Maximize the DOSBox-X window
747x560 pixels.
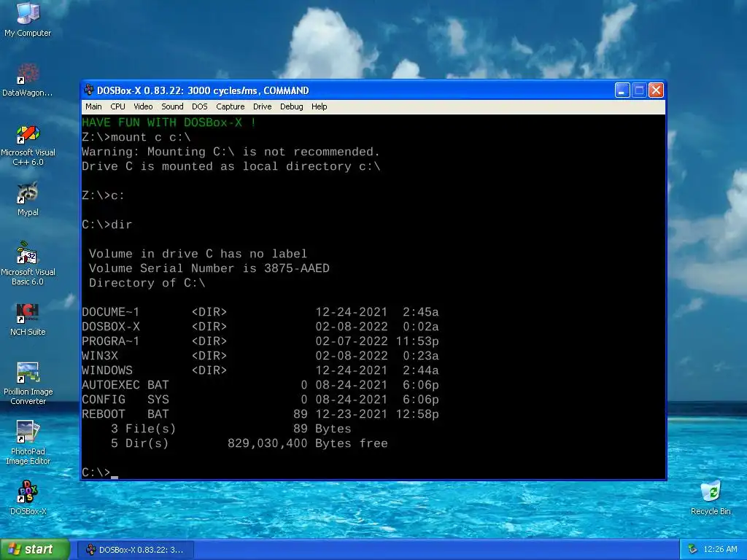point(639,90)
